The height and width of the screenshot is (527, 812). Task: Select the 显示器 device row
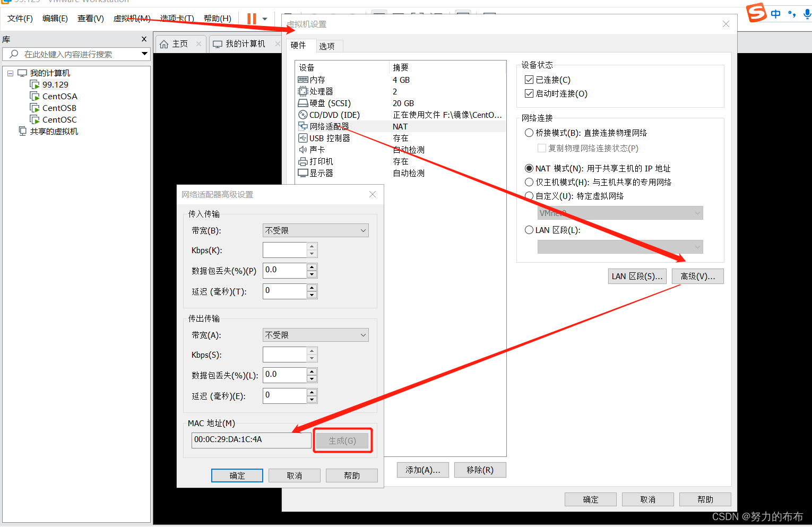click(400, 173)
